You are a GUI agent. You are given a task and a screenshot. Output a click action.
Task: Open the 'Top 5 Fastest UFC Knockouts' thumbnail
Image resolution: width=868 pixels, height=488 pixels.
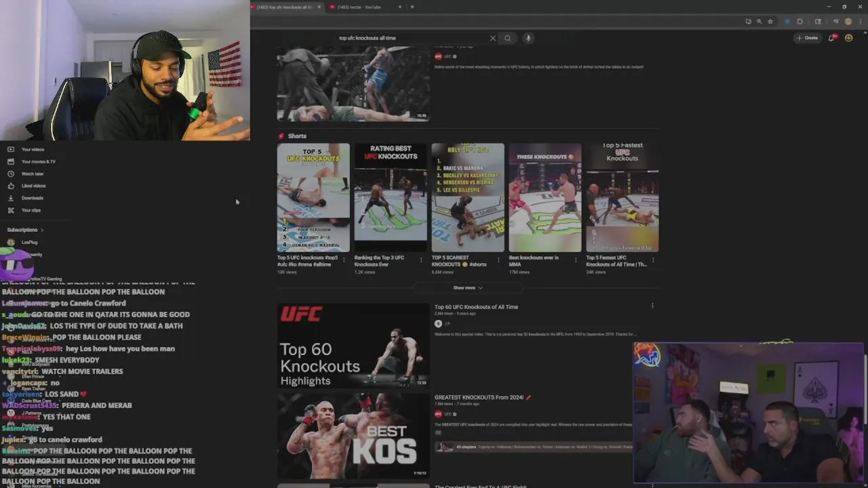click(x=623, y=197)
